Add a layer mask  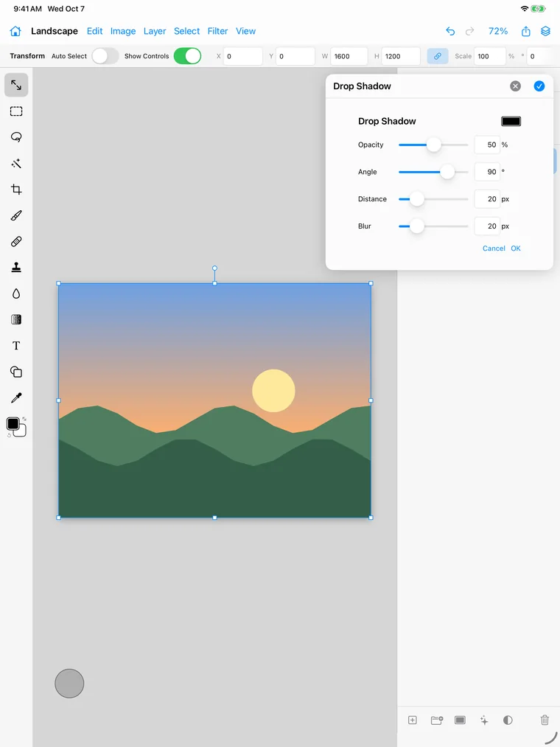click(x=460, y=720)
